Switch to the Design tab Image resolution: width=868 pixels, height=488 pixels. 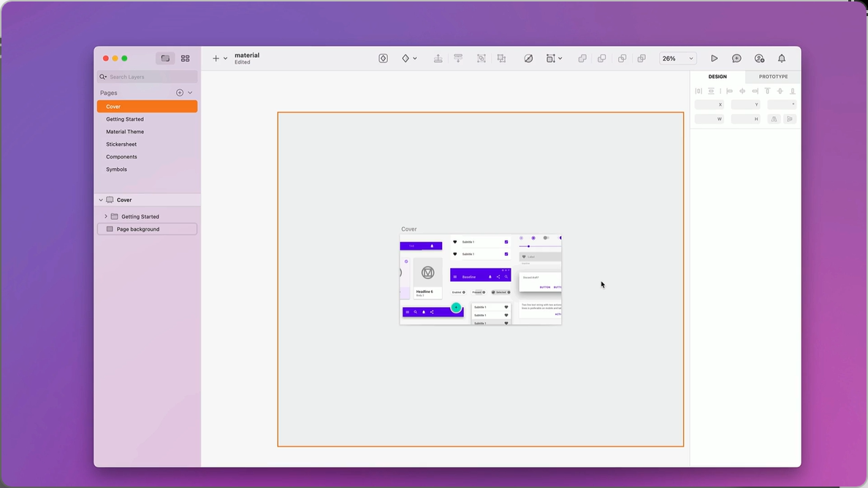pyautogui.click(x=717, y=77)
